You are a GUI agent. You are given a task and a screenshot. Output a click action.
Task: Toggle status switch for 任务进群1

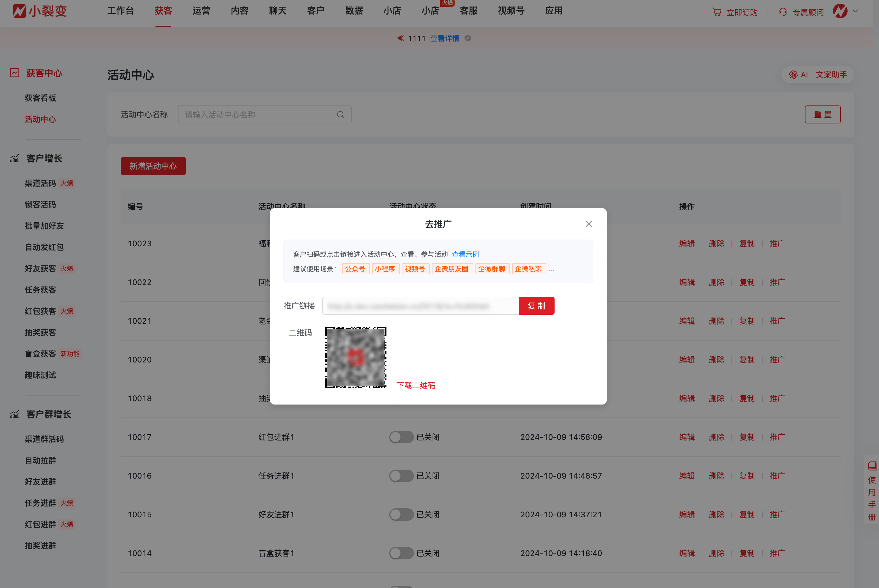tap(401, 476)
